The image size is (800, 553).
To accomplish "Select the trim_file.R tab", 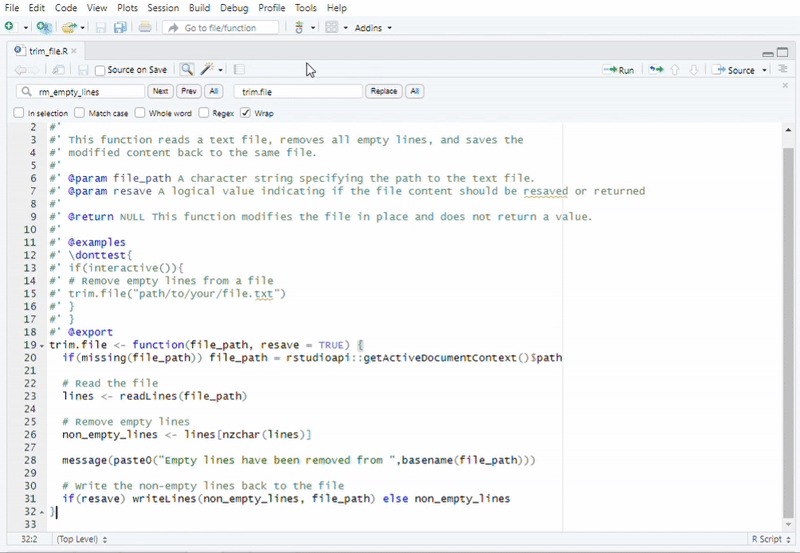I will point(47,51).
